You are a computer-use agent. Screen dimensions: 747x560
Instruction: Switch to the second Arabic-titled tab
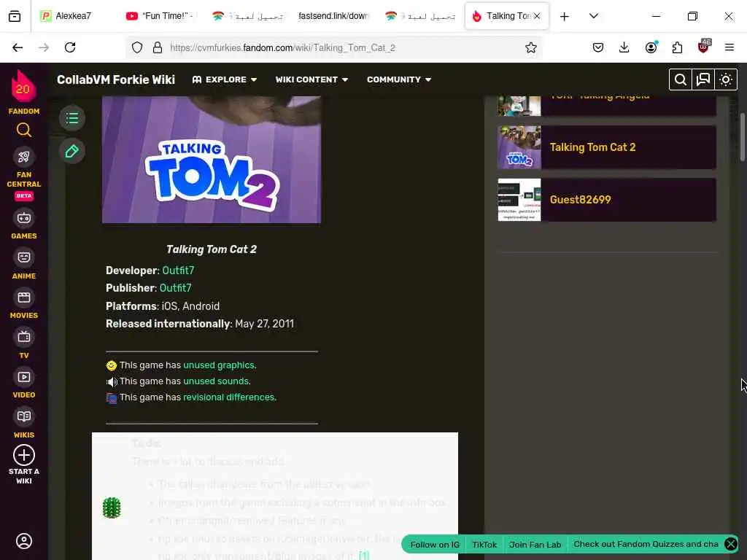pos(420,16)
